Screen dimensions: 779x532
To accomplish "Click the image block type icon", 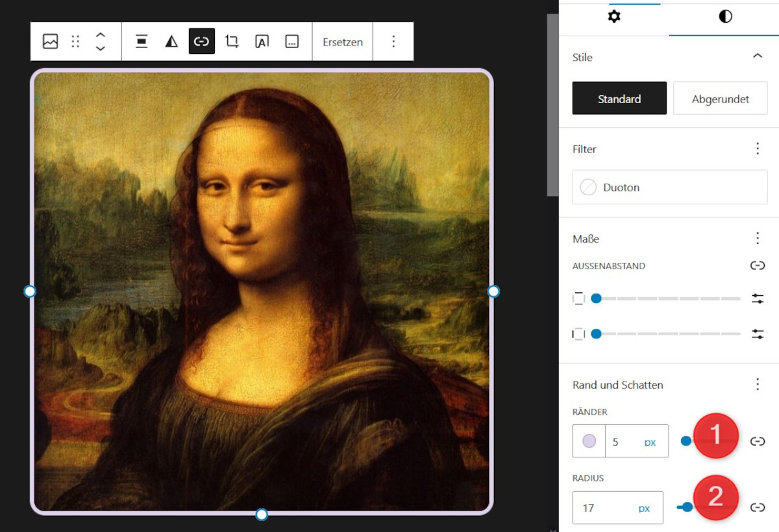I will (x=50, y=42).
